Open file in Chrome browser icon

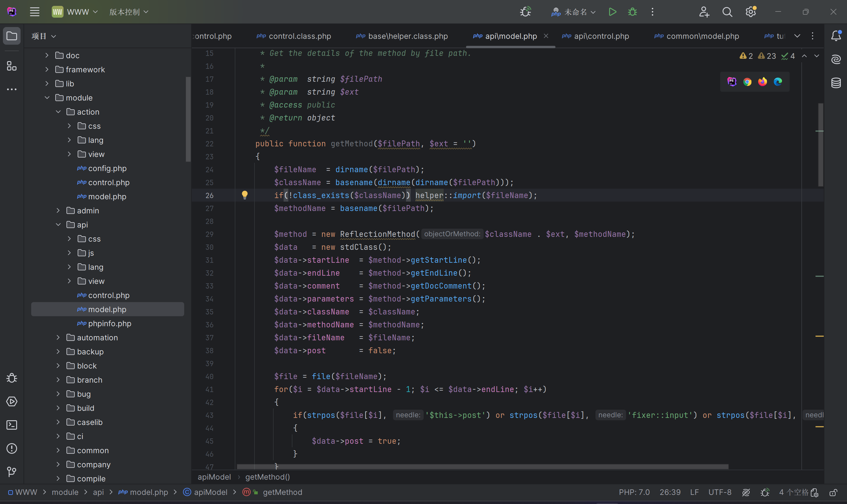click(x=747, y=82)
